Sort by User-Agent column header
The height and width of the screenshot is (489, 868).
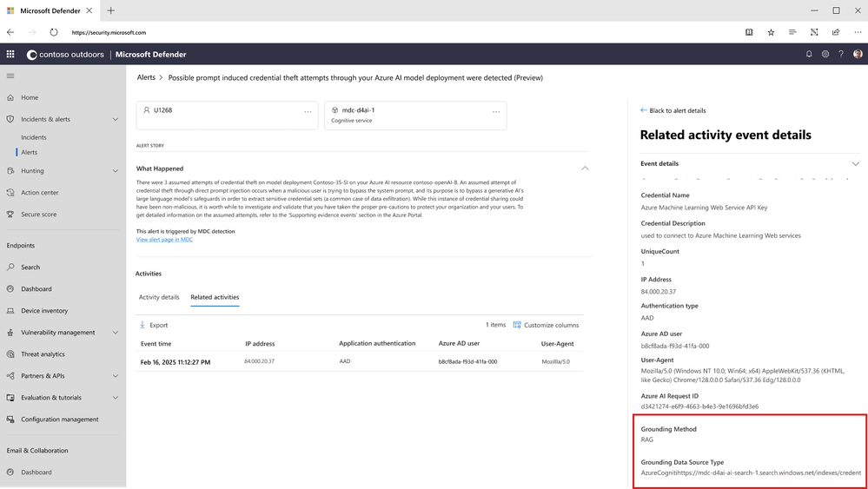click(558, 344)
